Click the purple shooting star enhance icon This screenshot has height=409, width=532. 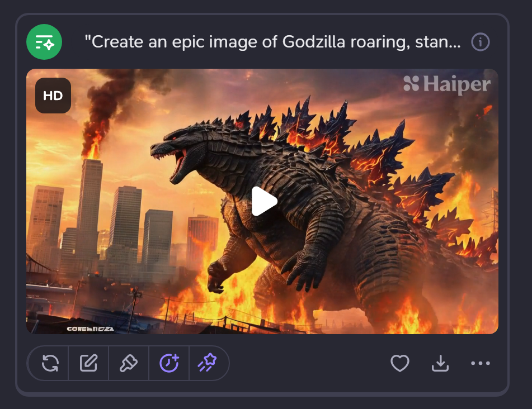pos(208,363)
